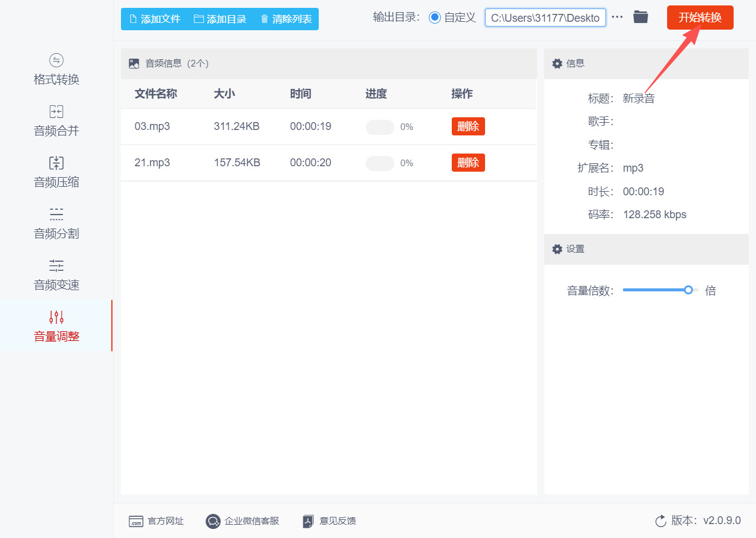Image resolution: width=756 pixels, height=538 pixels.
Task: Click the three-dots browse icon
Action: point(617,18)
